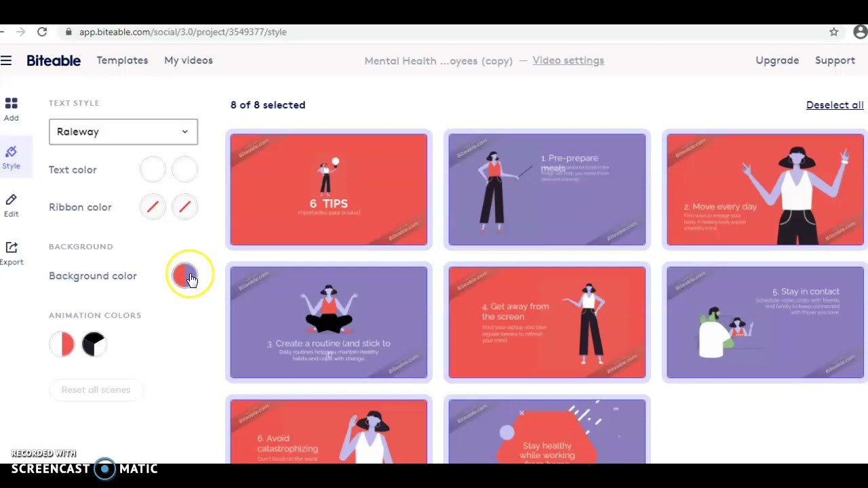Viewport: 868px width, 488px height.
Task: Open the browser profile avatar icon
Action: [x=860, y=32]
